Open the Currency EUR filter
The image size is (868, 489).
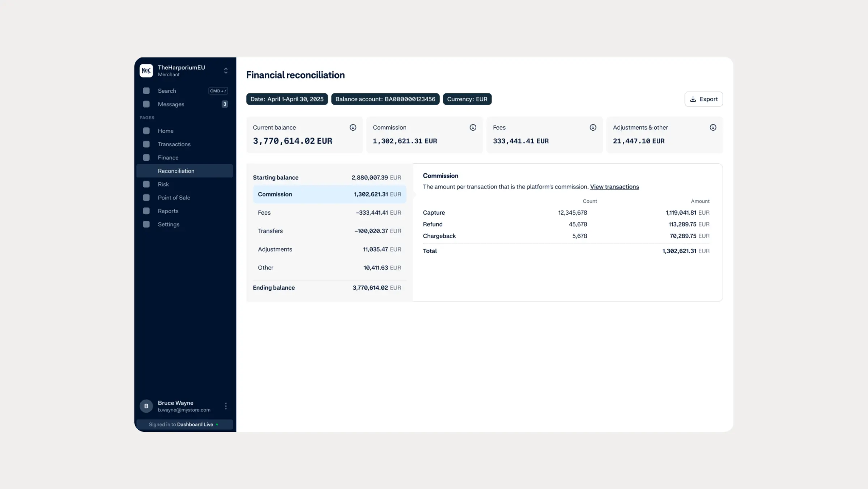tap(467, 99)
